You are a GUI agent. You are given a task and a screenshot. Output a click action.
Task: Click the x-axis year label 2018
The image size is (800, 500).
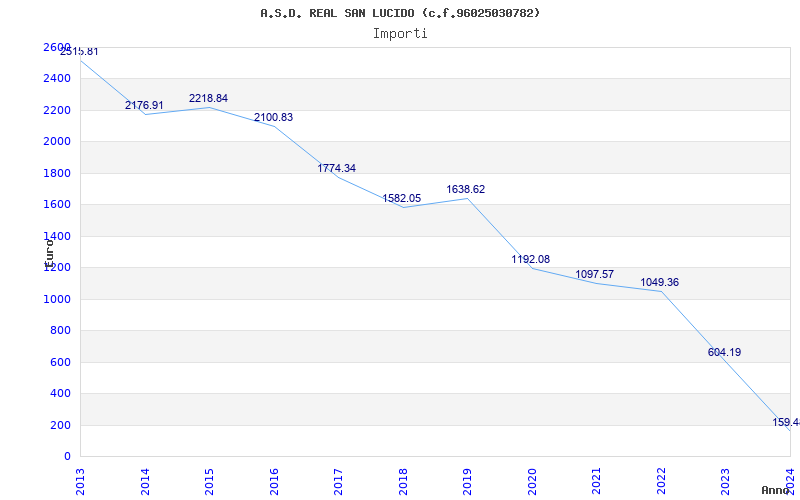click(403, 482)
